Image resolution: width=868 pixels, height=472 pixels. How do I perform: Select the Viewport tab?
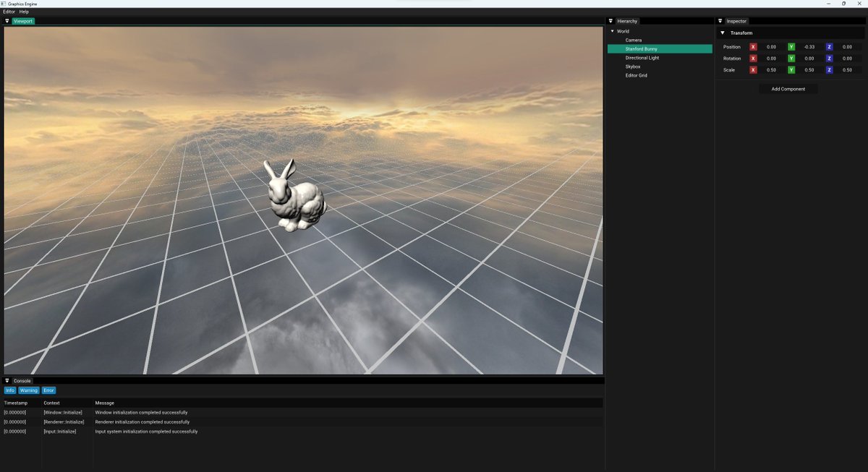click(x=23, y=21)
